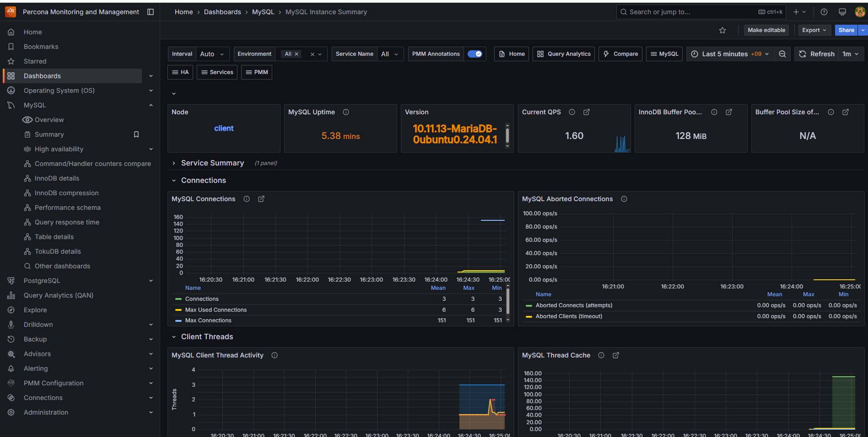Open Table details dashboard
Image resolution: width=868 pixels, height=437 pixels.
[x=54, y=237]
